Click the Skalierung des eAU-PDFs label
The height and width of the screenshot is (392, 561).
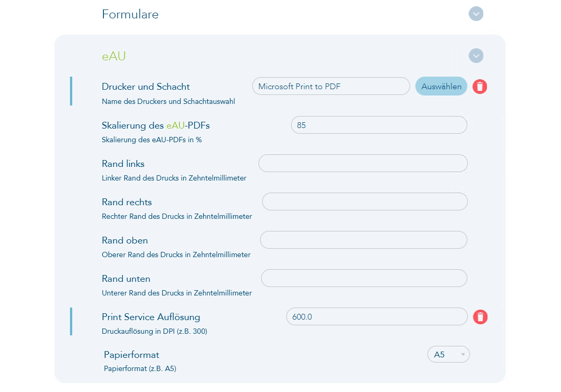click(x=155, y=125)
